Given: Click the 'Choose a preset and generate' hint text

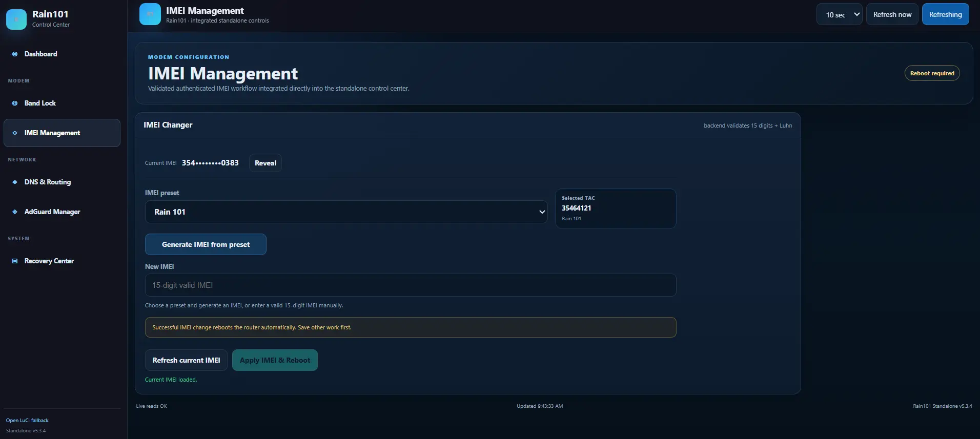Looking at the screenshot, I should tap(244, 305).
